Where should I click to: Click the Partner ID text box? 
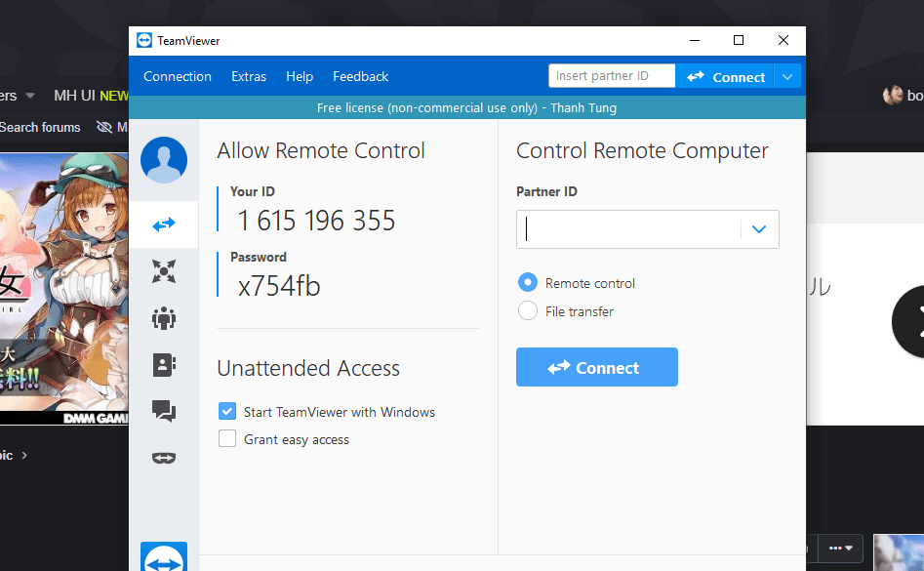point(628,229)
